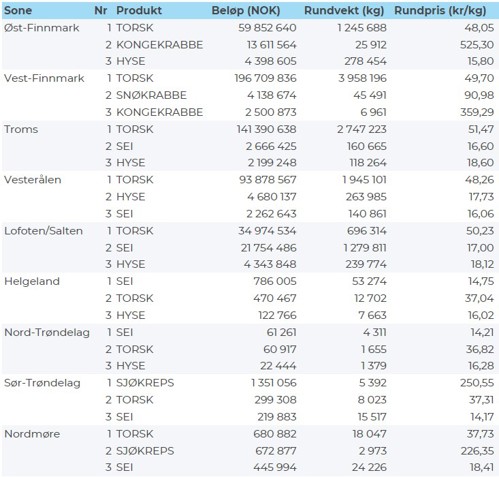Select the 196 709 836 amount value
This screenshot has width=499, height=477.
[x=265, y=78]
